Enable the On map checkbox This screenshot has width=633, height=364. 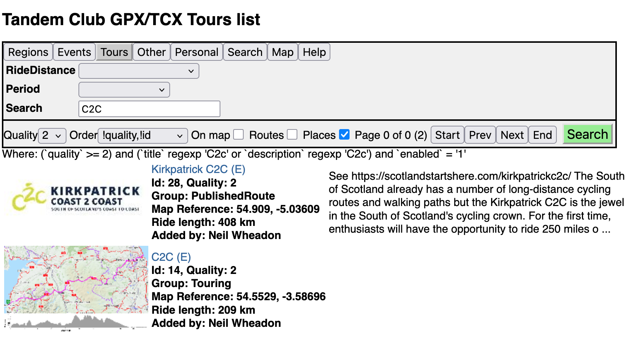(x=238, y=135)
